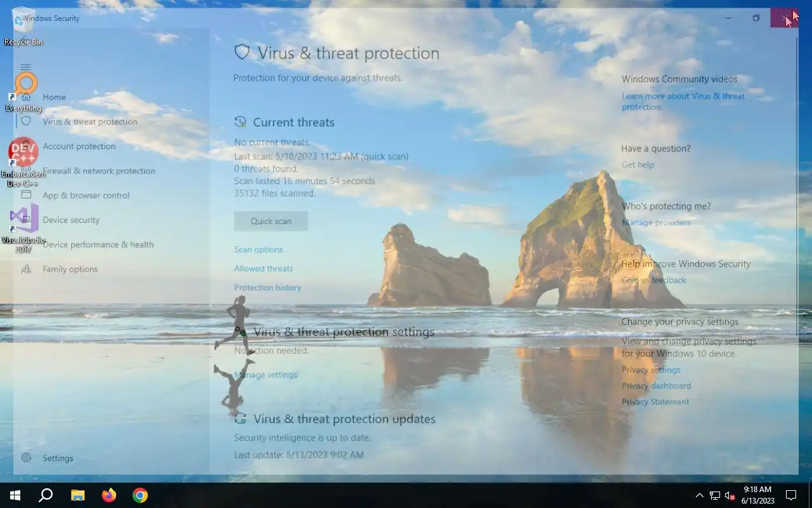This screenshot has width=812, height=508.
Task: Click the App & browser control window icon
Action: tap(26, 195)
